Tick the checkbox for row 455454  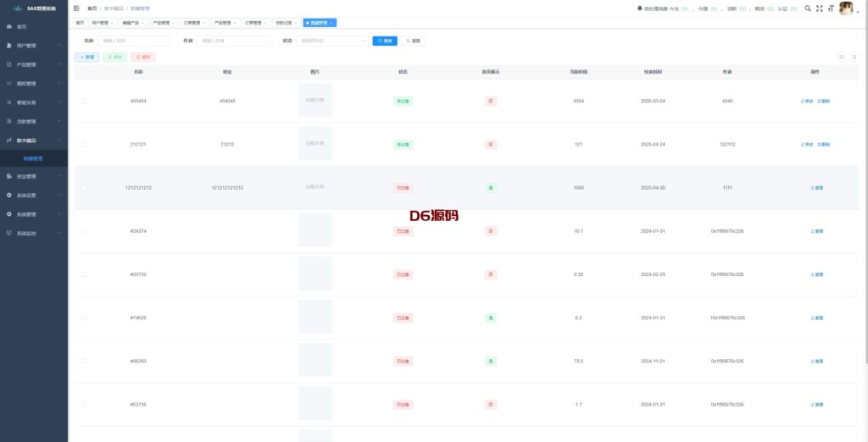point(84,101)
